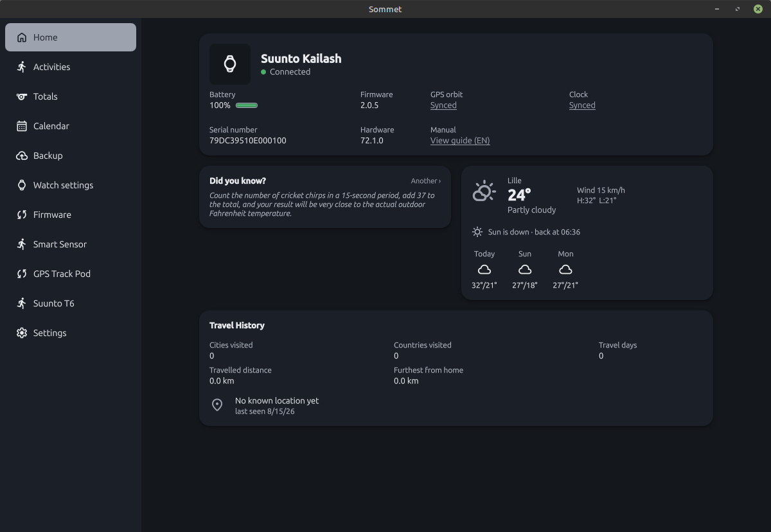
Task: Click the No known location yet text
Action: click(277, 400)
